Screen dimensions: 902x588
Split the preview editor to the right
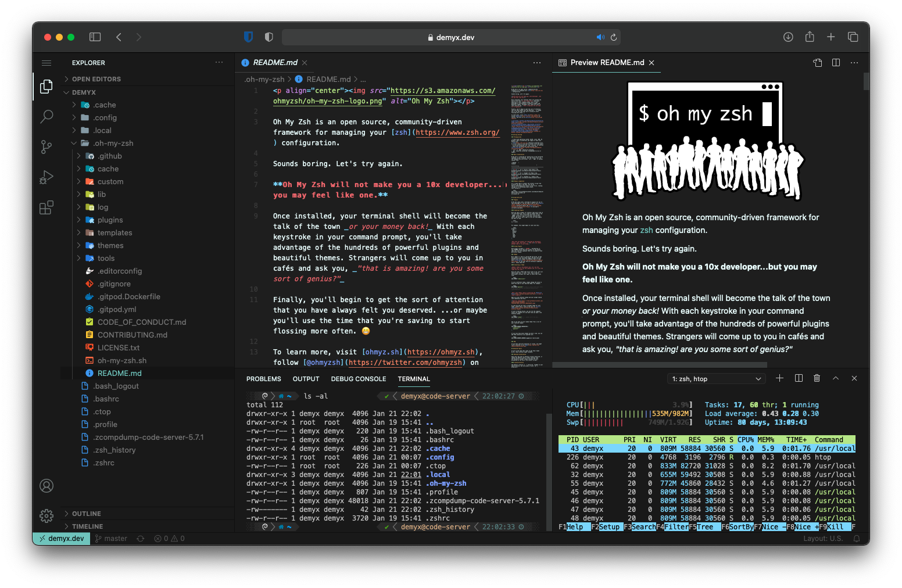836,63
